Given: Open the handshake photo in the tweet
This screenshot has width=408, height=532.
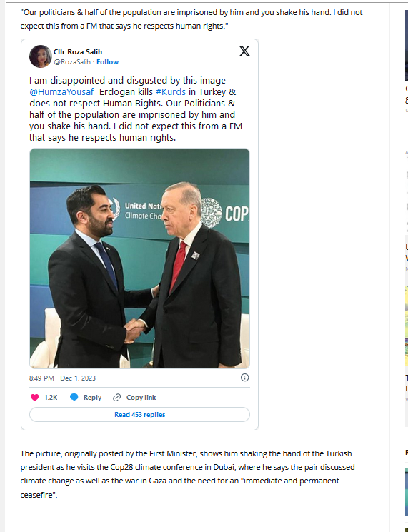Looking at the screenshot, I should [x=139, y=259].
